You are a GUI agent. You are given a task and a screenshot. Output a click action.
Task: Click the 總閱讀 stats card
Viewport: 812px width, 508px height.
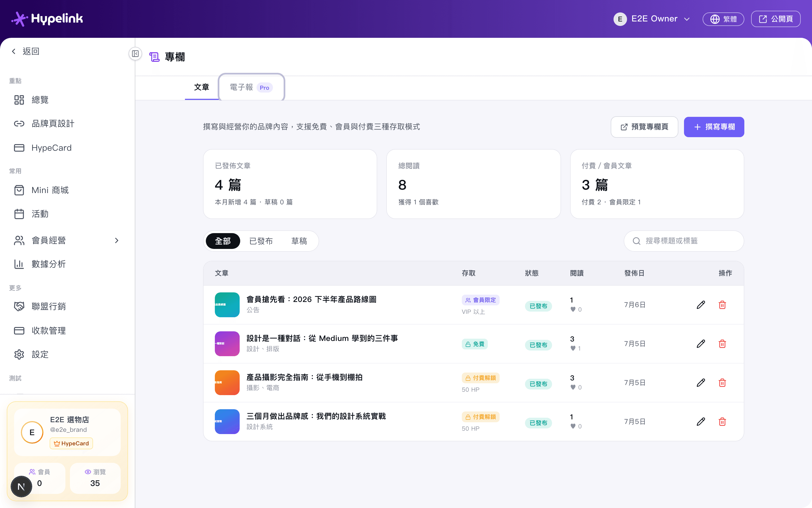(x=473, y=184)
